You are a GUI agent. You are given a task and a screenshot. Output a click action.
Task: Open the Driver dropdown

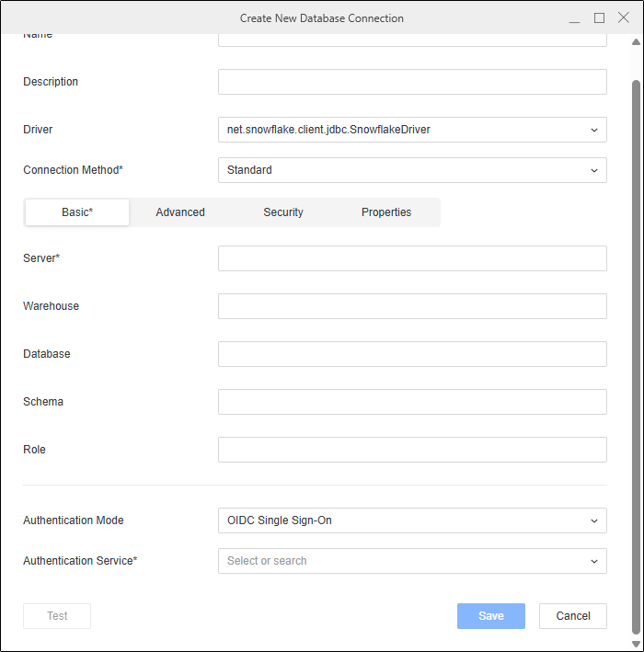coord(411,130)
